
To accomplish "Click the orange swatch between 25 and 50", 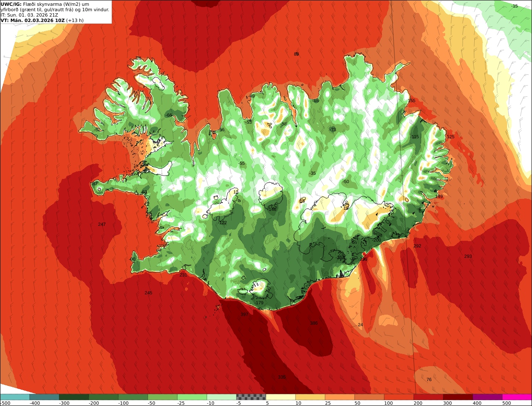I will pyautogui.click(x=340, y=397).
